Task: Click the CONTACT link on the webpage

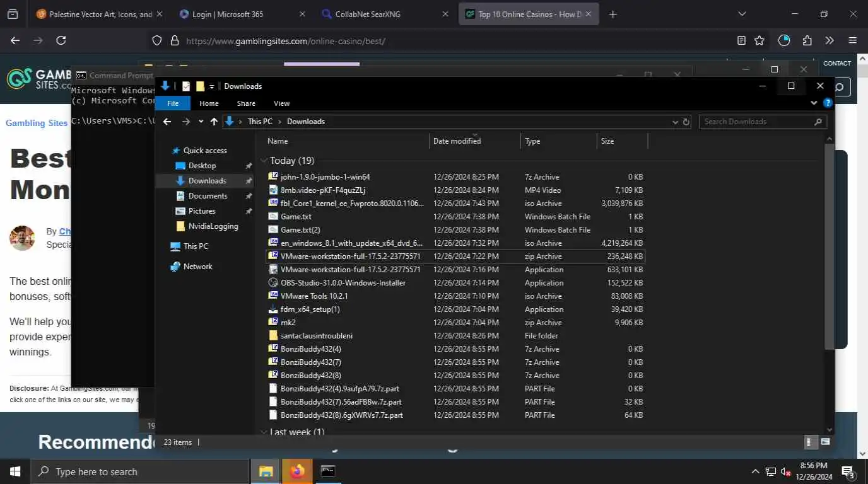Action: 837,63
